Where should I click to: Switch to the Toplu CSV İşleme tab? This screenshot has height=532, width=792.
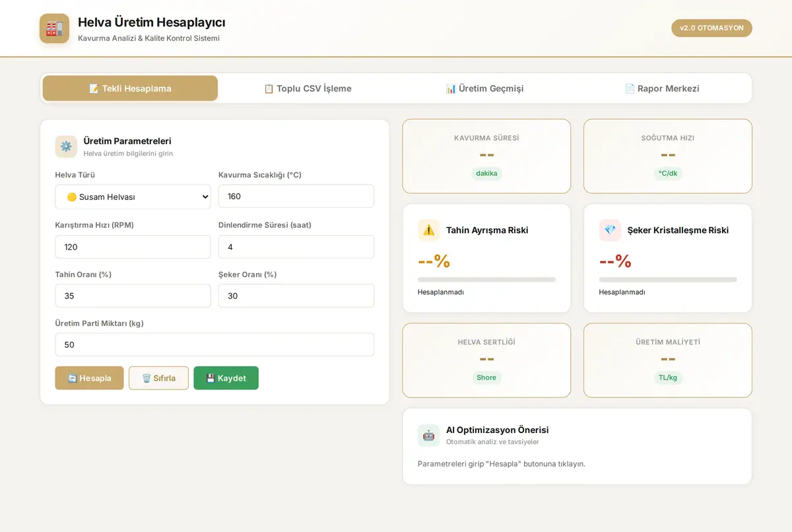tap(308, 88)
